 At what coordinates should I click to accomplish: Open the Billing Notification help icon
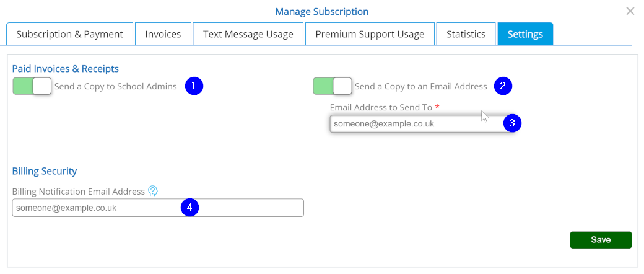(x=153, y=191)
